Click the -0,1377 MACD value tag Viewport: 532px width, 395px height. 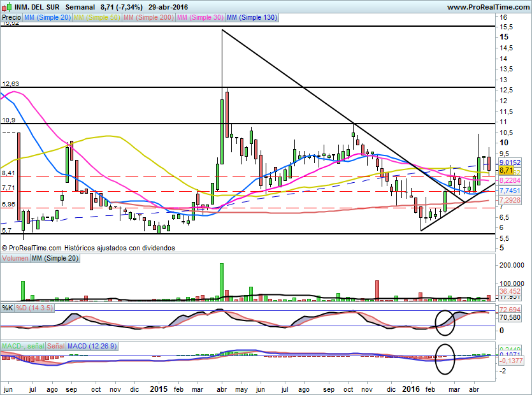click(511, 361)
